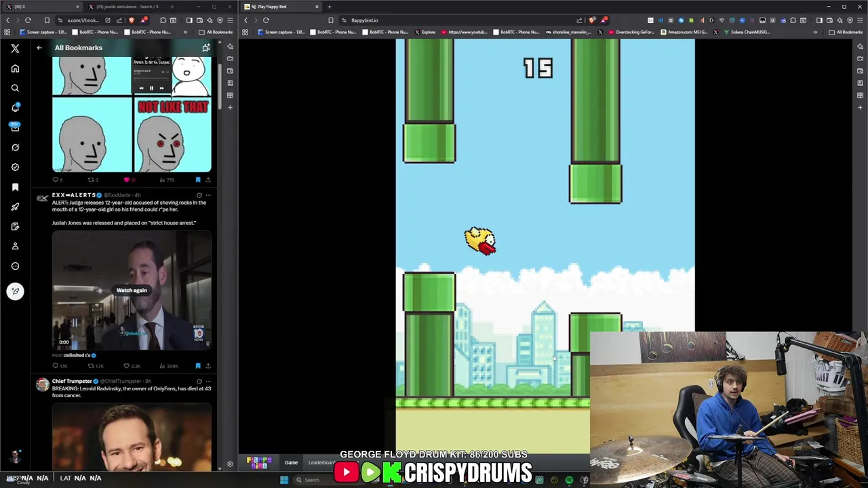This screenshot has width=868, height=488.
Task: Open the Overclocking GeFor... bookmark
Action: pos(631,32)
